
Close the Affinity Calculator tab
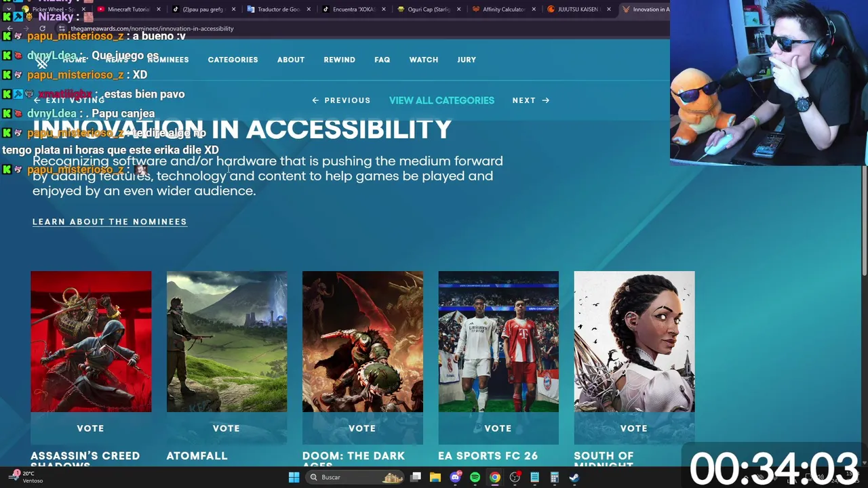tap(534, 9)
